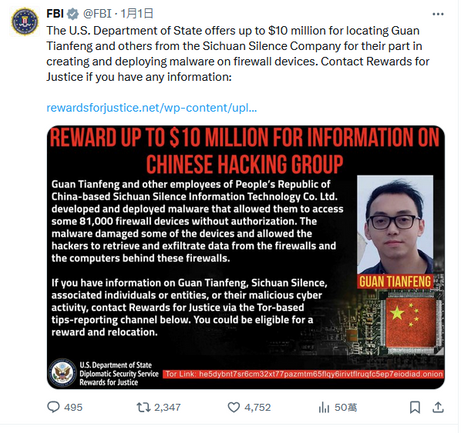Click the reply speech bubble icon
Screen dimensions: 461x433
click(x=53, y=407)
